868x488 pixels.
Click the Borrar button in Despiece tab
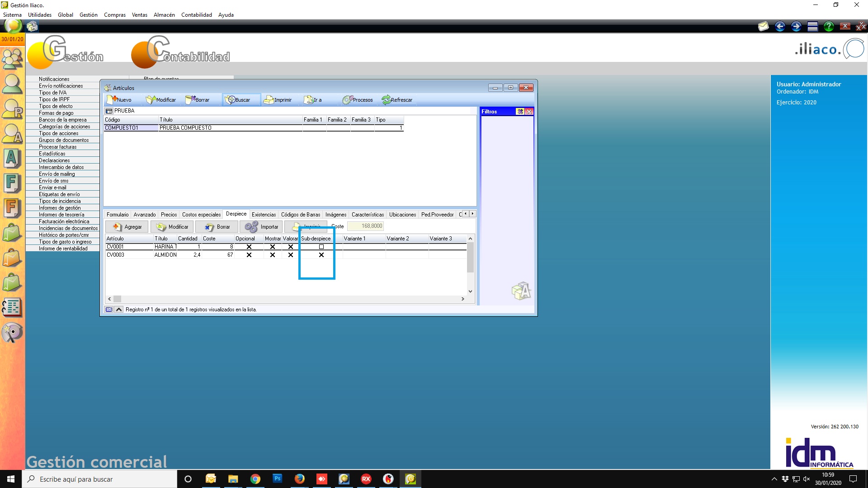217,227
